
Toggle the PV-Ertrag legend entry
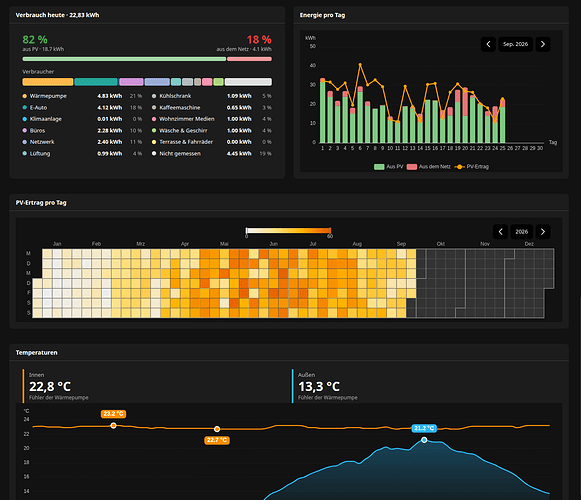[x=471, y=167]
